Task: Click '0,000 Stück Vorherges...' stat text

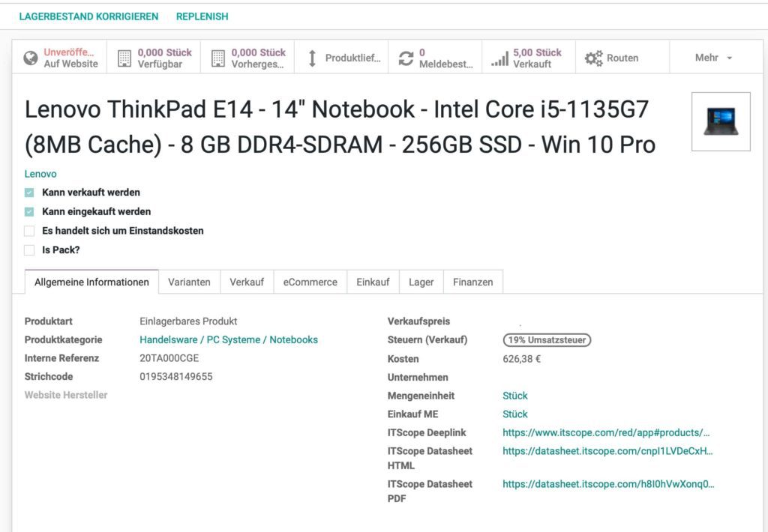Action: click(258, 58)
